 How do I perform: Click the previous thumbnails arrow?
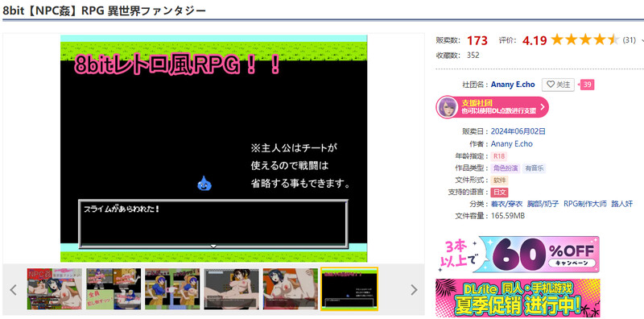point(13,290)
